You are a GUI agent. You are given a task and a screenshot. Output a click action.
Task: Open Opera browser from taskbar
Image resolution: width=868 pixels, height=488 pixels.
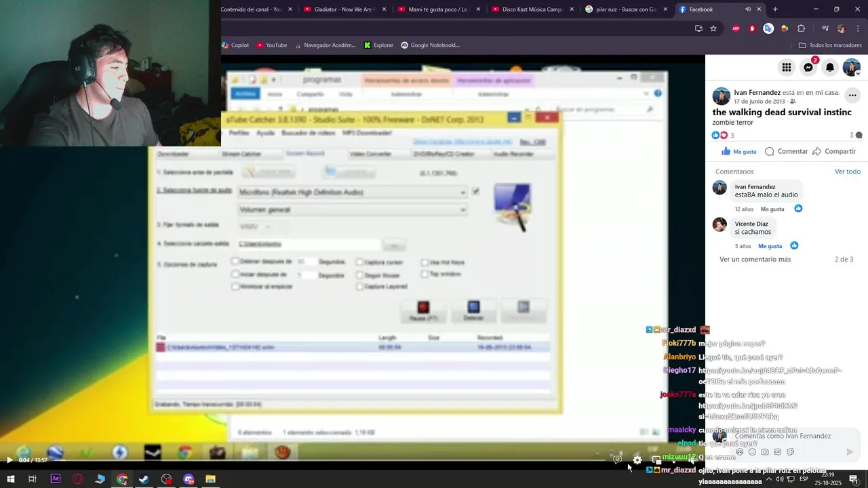coord(78,479)
